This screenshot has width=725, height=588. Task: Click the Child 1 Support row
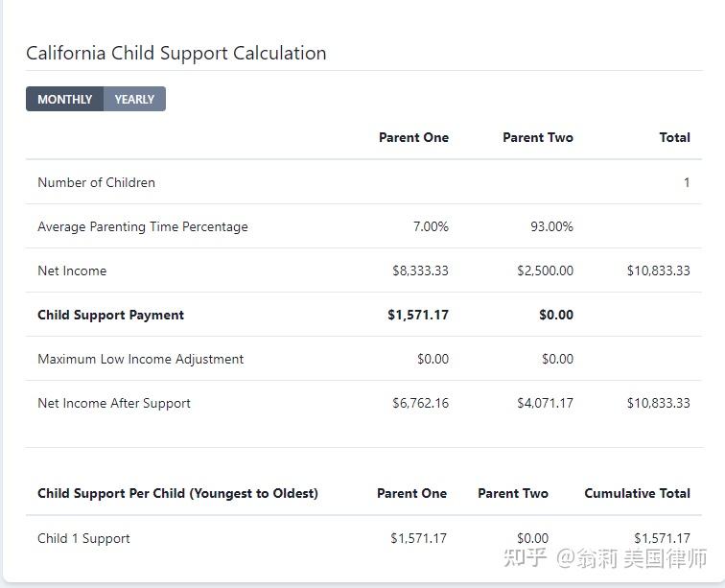pos(363,538)
